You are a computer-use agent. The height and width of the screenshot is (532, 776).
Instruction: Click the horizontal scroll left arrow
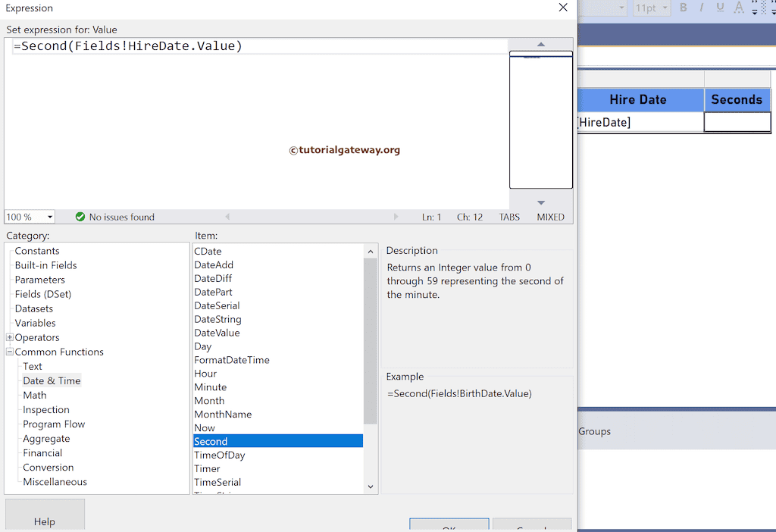(x=227, y=217)
